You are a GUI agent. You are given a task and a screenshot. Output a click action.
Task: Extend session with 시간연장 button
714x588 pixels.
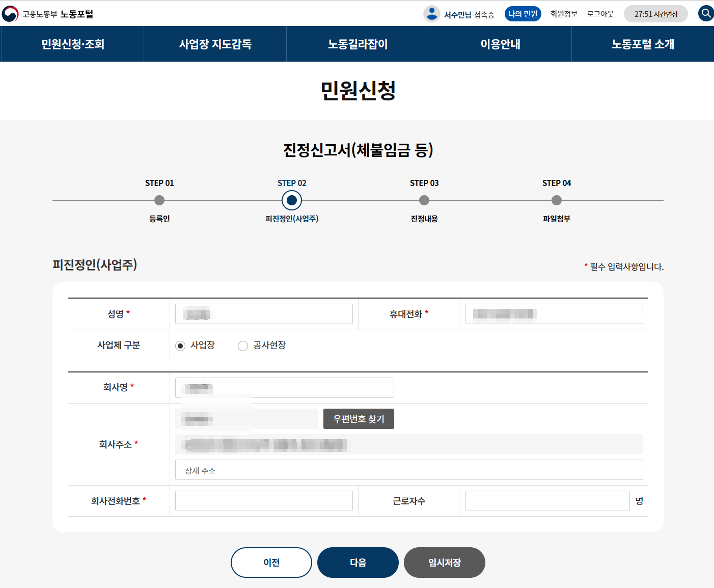pyautogui.click(x=655, y=14)
